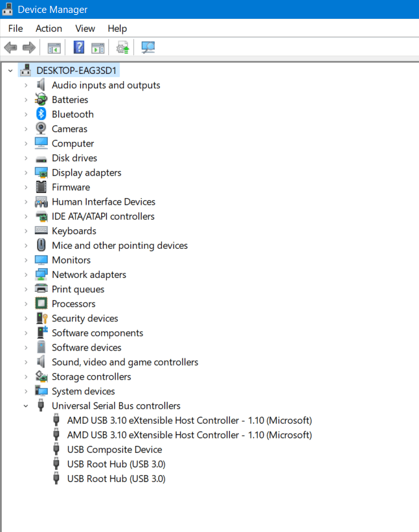Viewport: 419px width, 532px height.
Task: Select the Print queues label
Action: 78,289
